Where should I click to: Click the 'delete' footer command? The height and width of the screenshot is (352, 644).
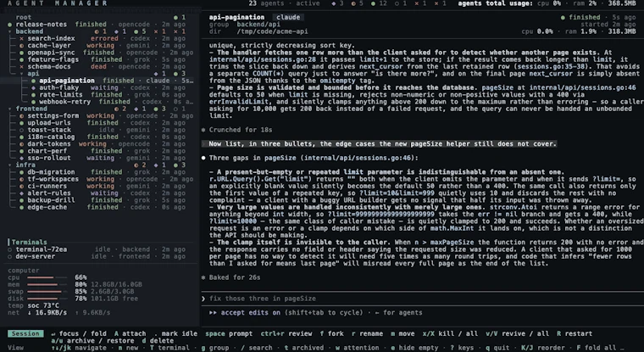click(x=156, y=341)
